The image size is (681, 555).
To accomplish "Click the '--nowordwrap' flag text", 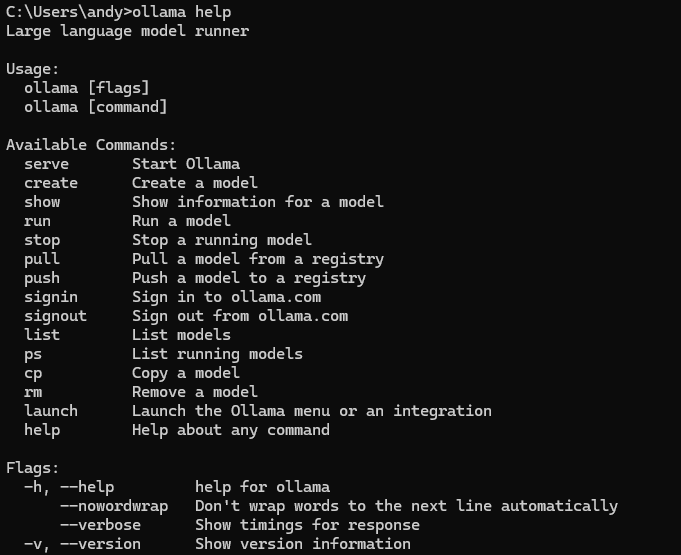I will 114,506.
